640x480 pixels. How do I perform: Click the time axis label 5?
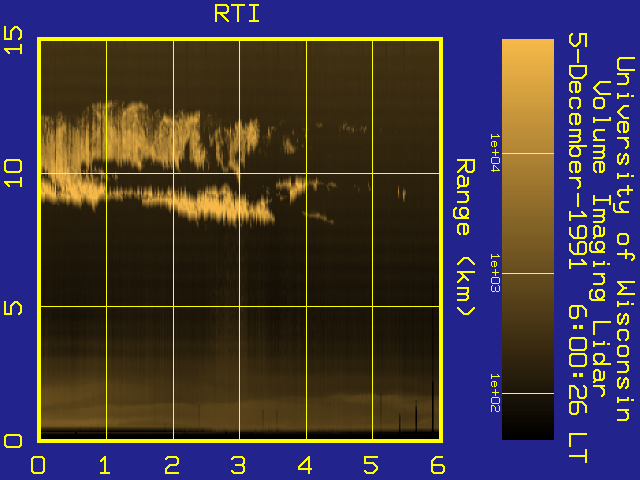pos(371,465)
